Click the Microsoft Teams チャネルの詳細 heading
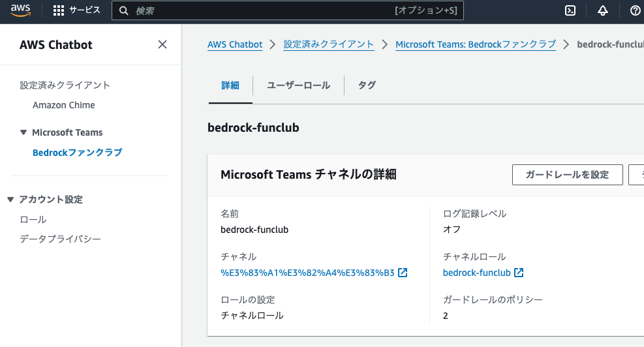 tap(309, 175)
